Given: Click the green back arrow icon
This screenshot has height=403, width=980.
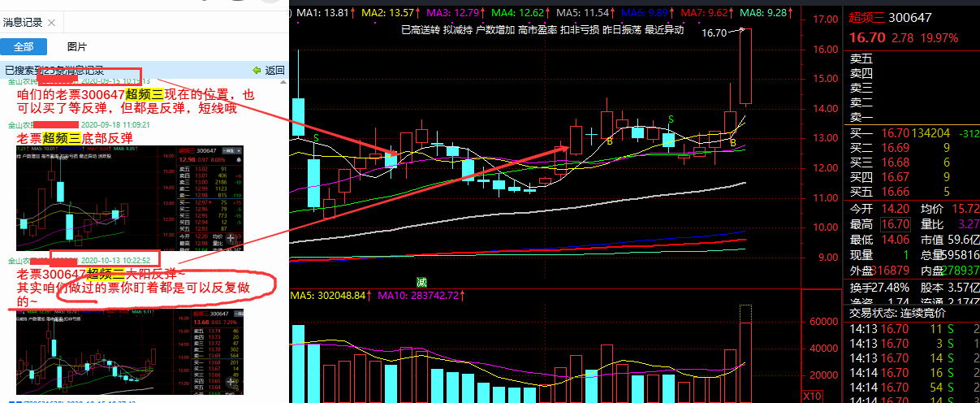Looking at the screenshot, I should point(257,71).
